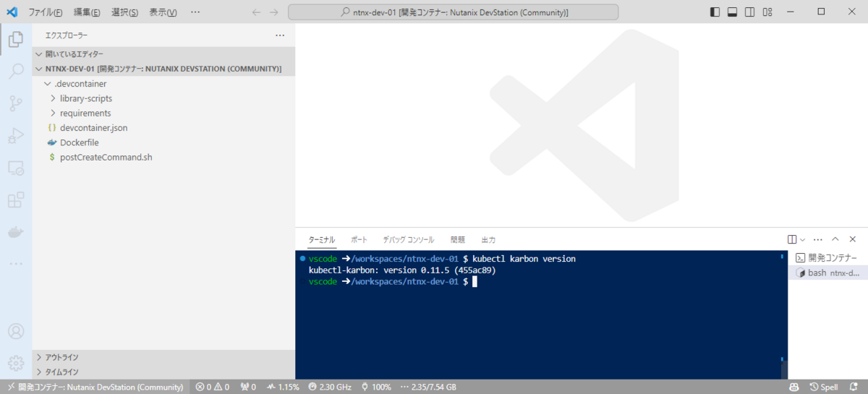Open the Run and Debug view

[15, 135]
